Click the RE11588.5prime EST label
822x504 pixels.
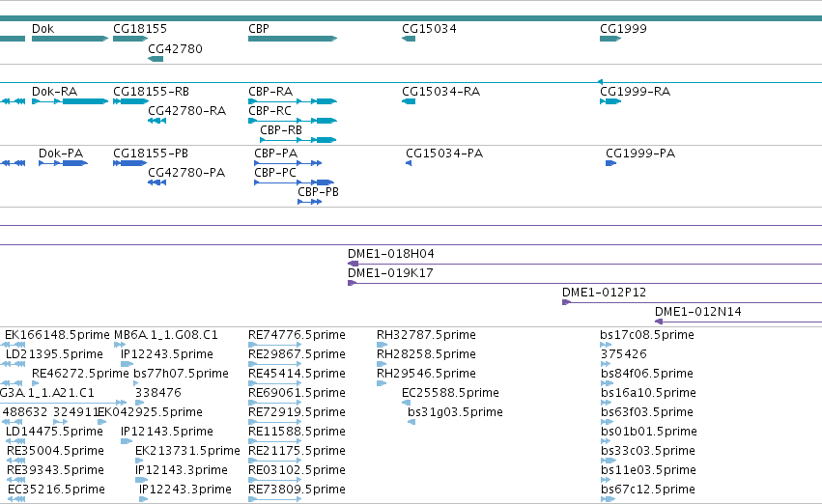click(297, 432)
